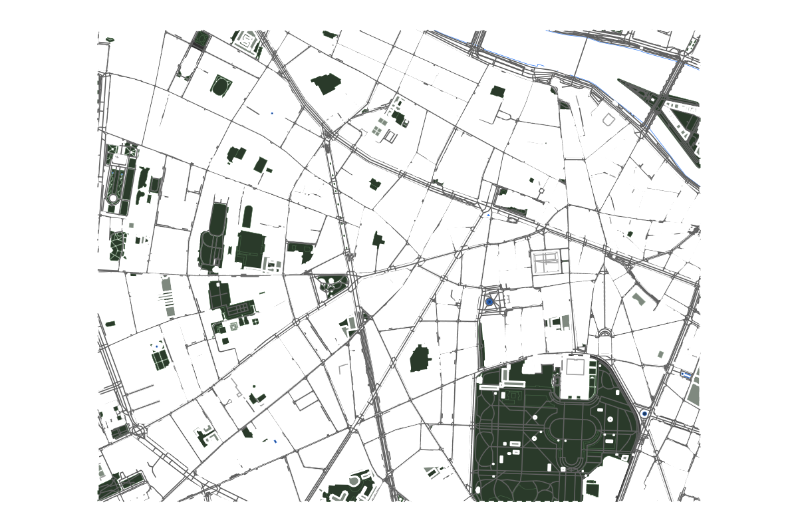Screen dimensions: 798x532
Task: Click the semicircular plaza above the large park
Action: pyautogui.click(x=604, y=333)
